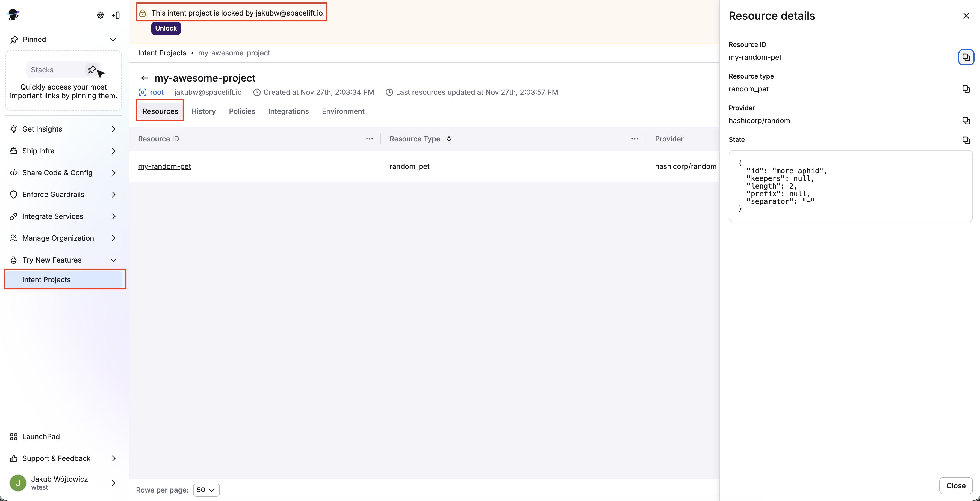Open the my-random-pet resource link
The height and width of the screenshot is (501, 980).
click(164, 166)
